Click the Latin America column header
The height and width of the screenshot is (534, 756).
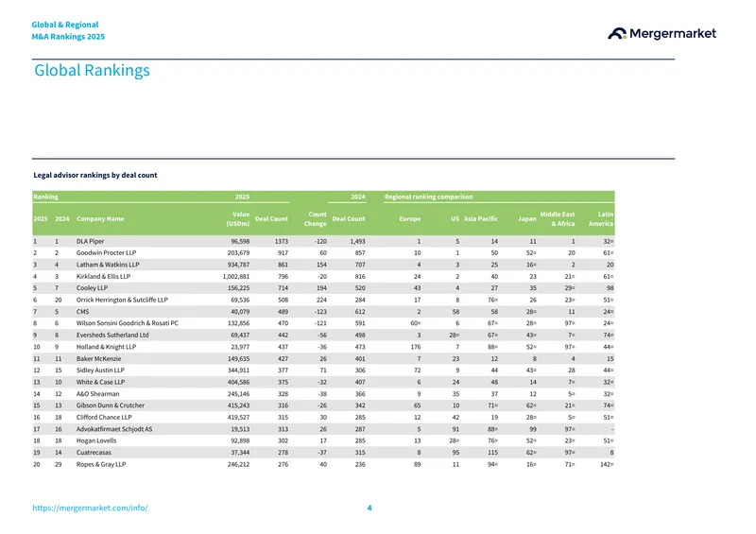click(601, 218)
